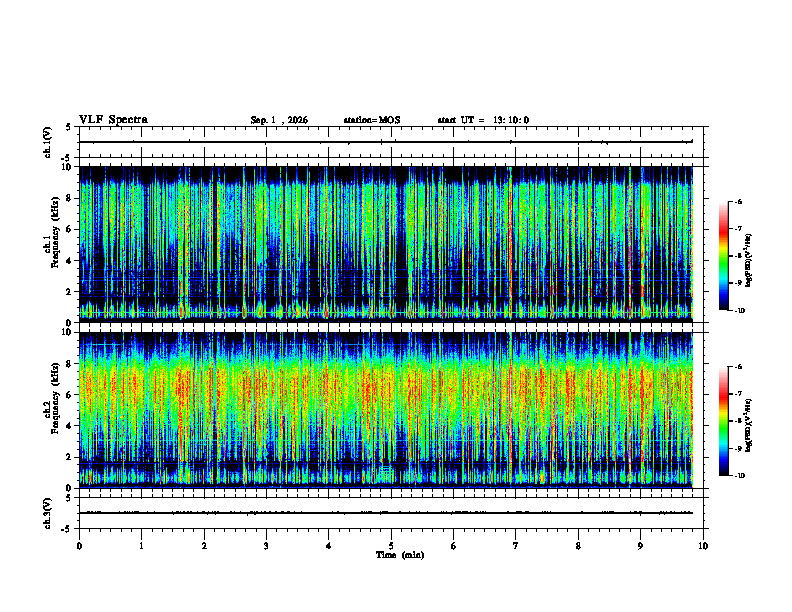The image size is (792, 612).
Task: Click the start UT 13:10:0 label
Action: tap(483, 120)
